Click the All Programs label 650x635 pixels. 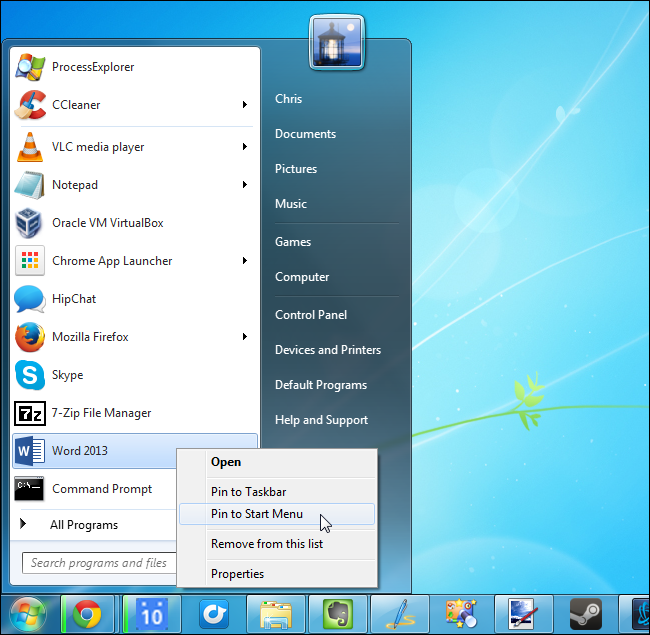(84, 525)
